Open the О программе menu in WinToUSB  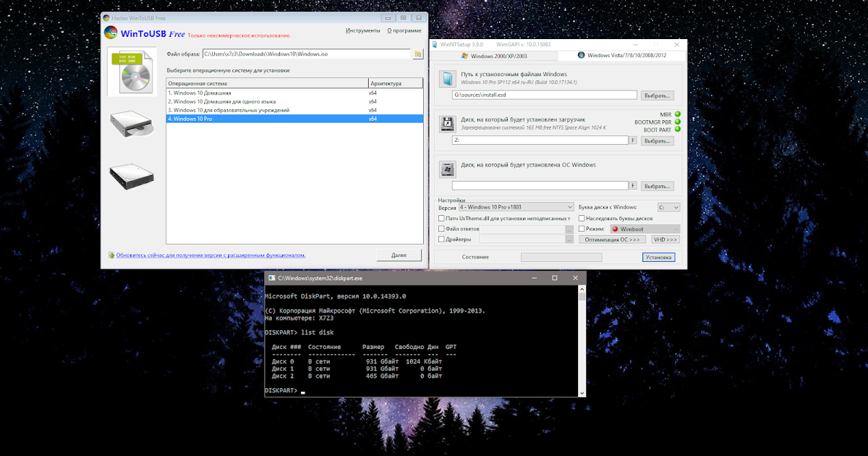(x=404, y=31)
